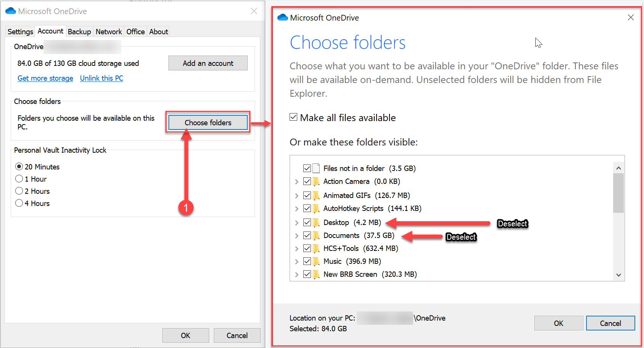This screenshot has width=644, height=348.
Task: Open the Network tab
Action: click(x=109, y=32)
